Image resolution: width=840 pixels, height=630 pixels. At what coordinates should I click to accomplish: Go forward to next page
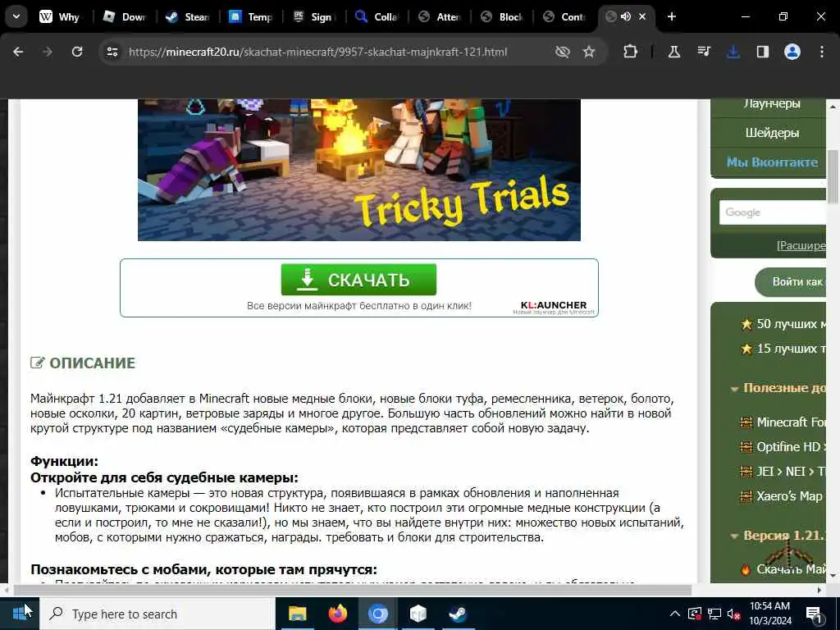(x=47, y=52)
